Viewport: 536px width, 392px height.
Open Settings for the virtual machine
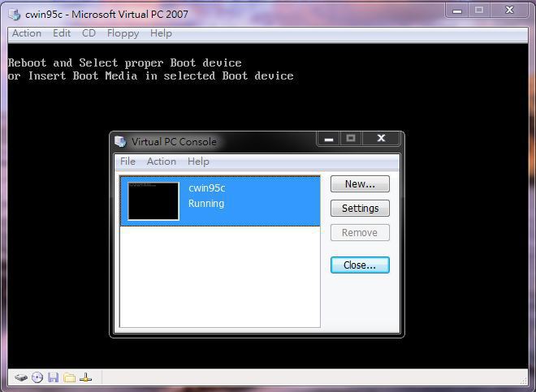pyautogui.click(x=360, y=208)
